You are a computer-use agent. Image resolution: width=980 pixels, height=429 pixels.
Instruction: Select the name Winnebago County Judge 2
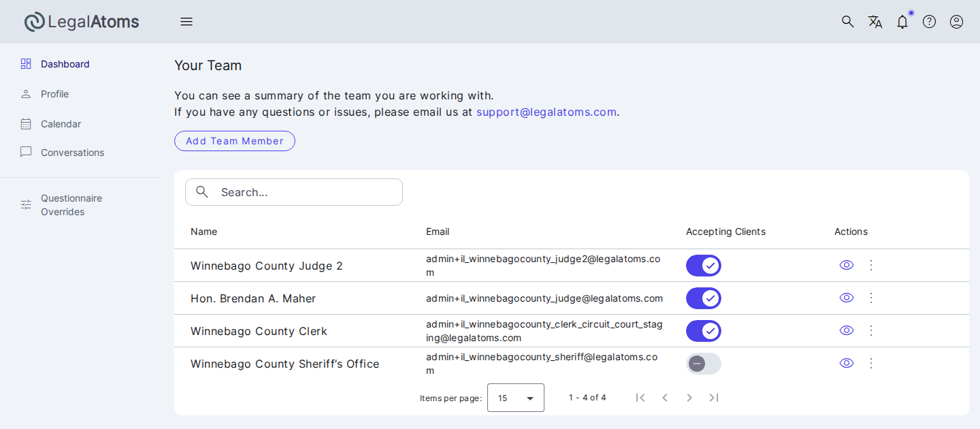point(267,266)
